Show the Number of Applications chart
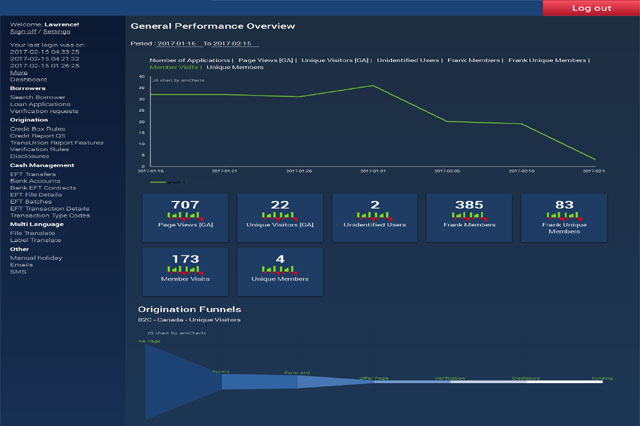Viewport: 640px width, 426px height. (x=189, y=60)
